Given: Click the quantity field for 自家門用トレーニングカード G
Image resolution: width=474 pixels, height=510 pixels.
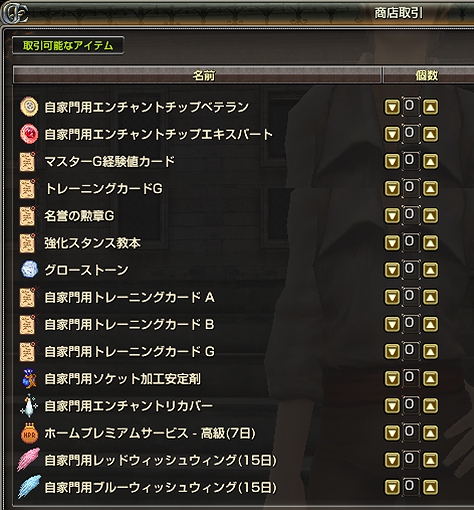Looking at the screenshot, I should [411, 351].
